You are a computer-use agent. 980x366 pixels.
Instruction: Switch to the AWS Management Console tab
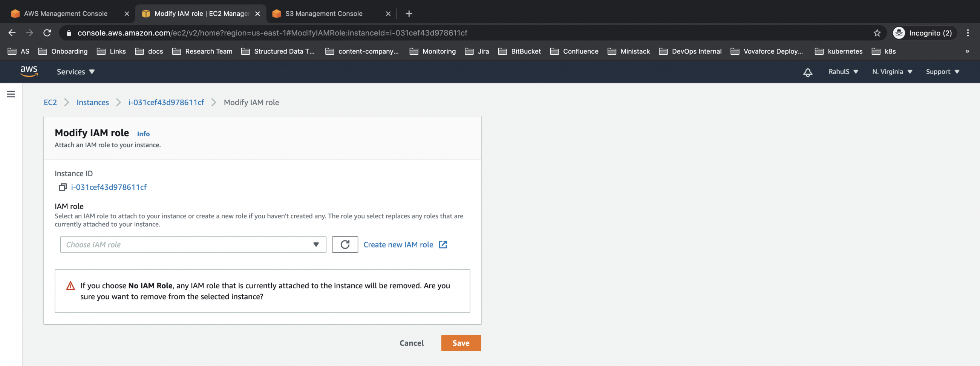coord(66,13)
